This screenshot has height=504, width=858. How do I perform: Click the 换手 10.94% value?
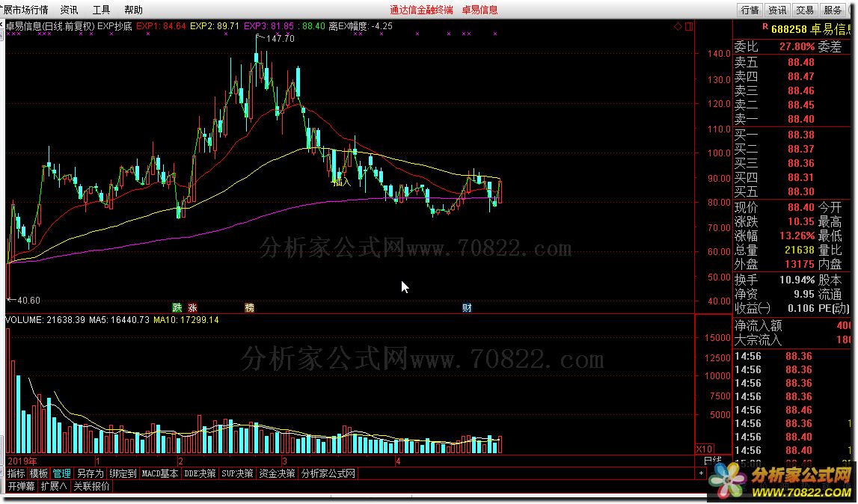click(x=797, y=280)
